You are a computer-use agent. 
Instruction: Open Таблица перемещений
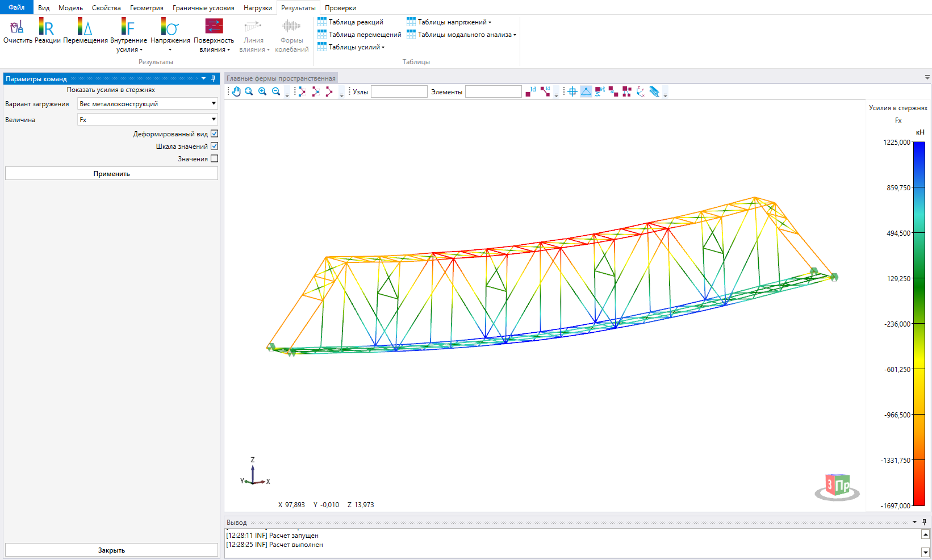359,35
